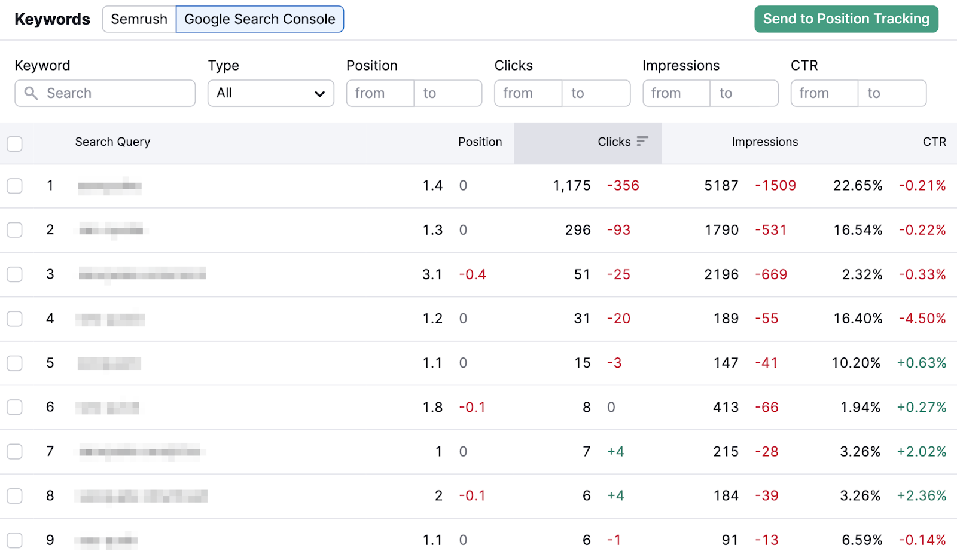Check the checkbox for search query row 1
This screenshot has width=957, height=560.
click(14, 186)
